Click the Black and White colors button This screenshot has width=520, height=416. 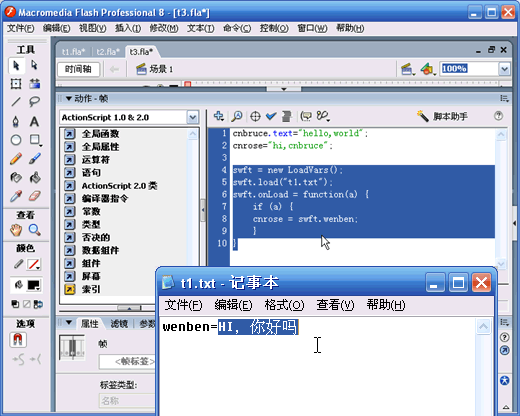pos(15,304)
